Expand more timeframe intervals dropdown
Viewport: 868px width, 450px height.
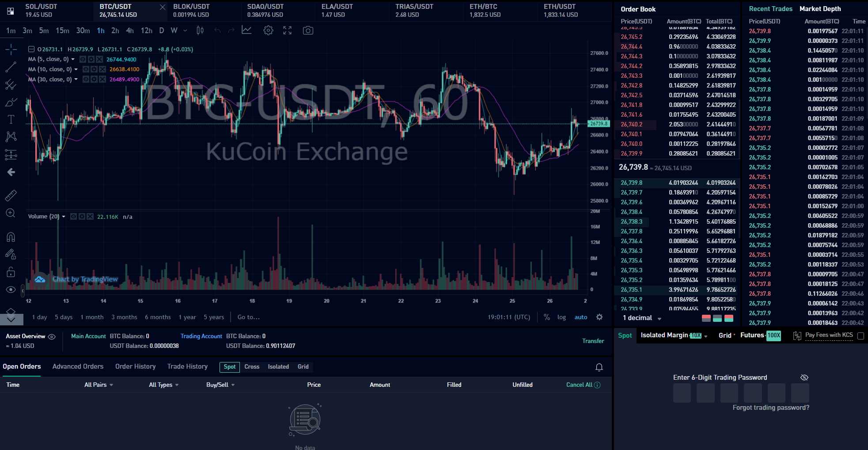tap(185, 31)
